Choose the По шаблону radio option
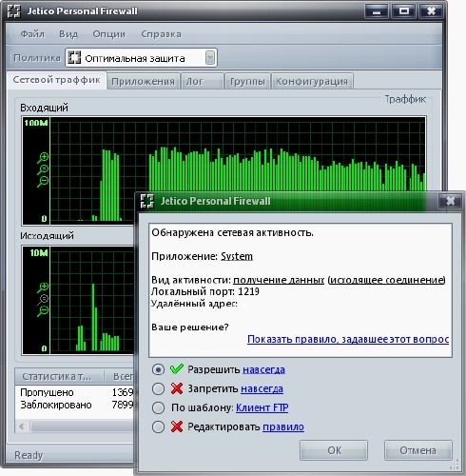The width and height of the screenshot is (466, 476). pos(158,407)
